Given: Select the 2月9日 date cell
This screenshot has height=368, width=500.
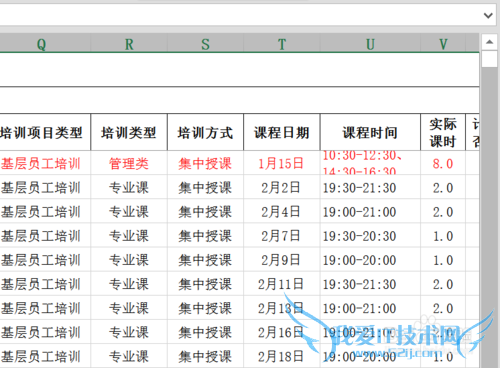Looking at the screenshot, I should coord(282,260).
